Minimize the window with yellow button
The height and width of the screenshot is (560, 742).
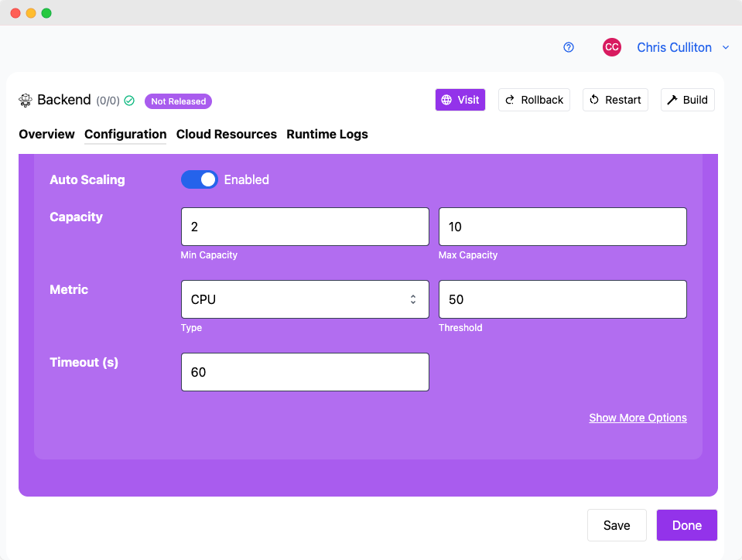click(31, 13)
